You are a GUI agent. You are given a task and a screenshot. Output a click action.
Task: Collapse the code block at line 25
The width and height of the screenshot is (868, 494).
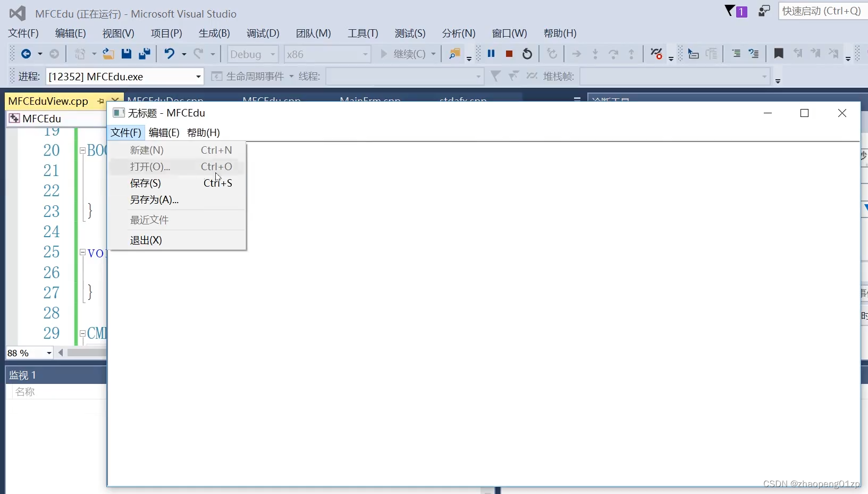pyautogui.click(x=83, y=252)
